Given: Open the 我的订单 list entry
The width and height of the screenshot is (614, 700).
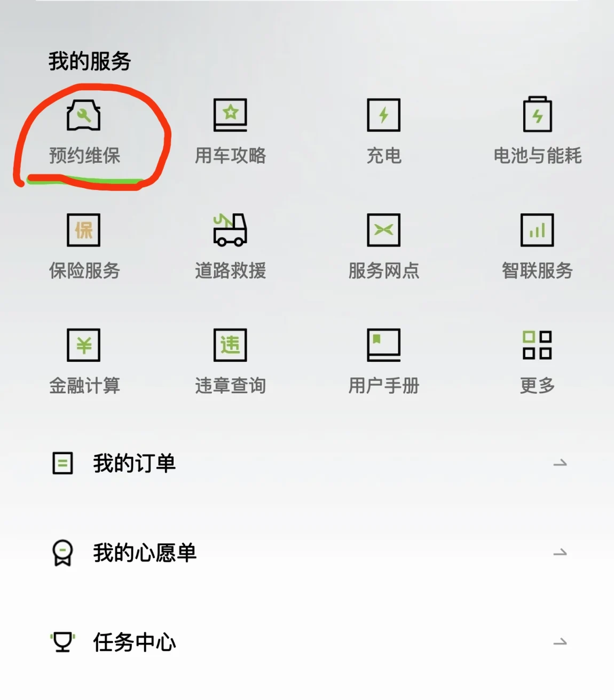Looking at the screenshot, I should pyautogui.click(x=307, y=463).
